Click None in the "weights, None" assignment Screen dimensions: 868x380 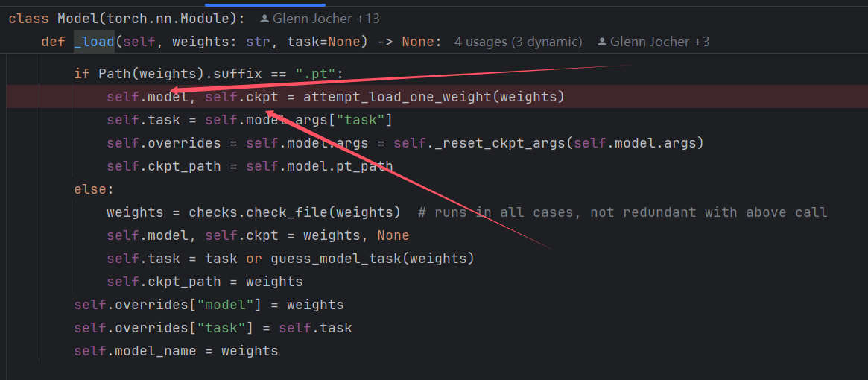[393, 235]
